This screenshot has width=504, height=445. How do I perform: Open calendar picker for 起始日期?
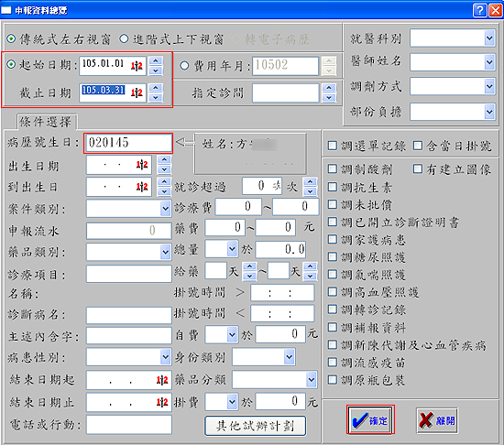click(137, 66)
